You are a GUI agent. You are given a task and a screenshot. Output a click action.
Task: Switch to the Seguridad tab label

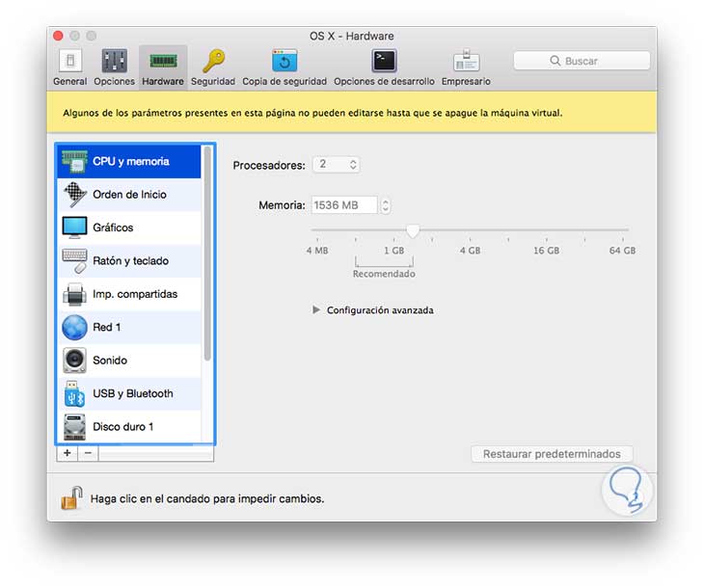click(x=213, y=82)
